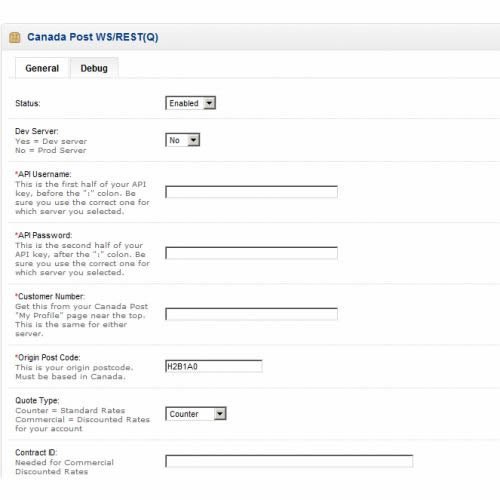This screenshot has height=500, width=500.
Task: Click the Dev Server: label
Action: click(37, 131)
